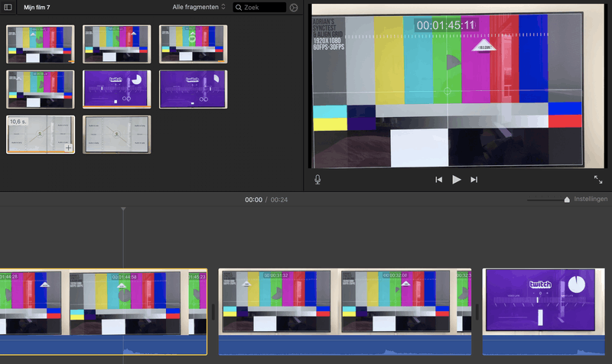Open the Alle fragmenten filter dropdown
The width and height of the screenshot is (612, 364).
click(199, 7)
